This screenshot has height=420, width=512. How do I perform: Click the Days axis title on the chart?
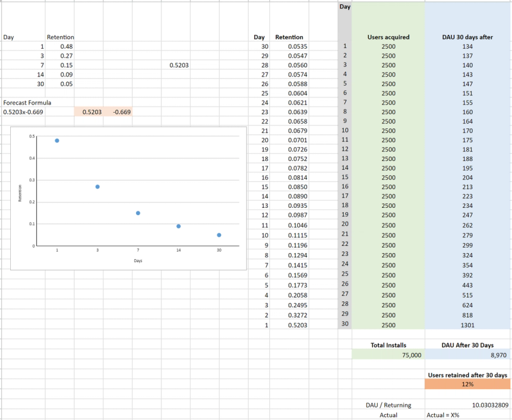(x=137, y=260)
